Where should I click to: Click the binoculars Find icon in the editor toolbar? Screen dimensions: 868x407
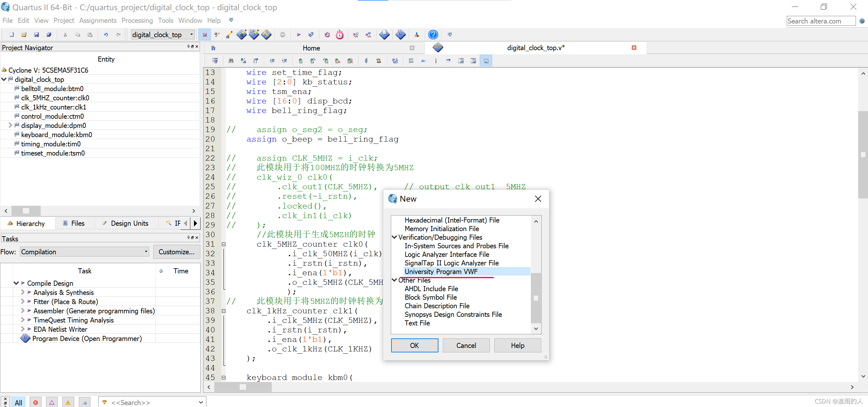(x=231, y=61)
